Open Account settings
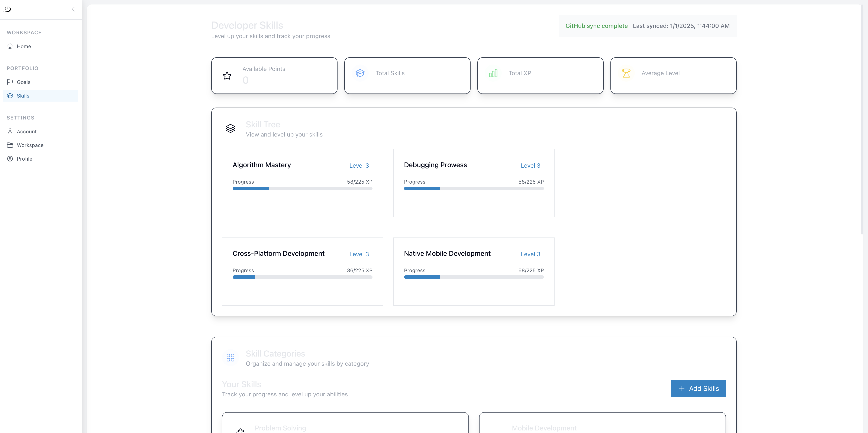Viewport: 868px width, 433px height. click(x=41, y=132)
